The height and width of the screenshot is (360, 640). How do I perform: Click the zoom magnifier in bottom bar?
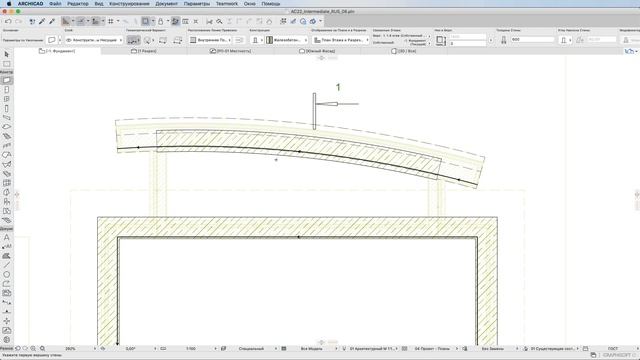[x=42, y=349]
